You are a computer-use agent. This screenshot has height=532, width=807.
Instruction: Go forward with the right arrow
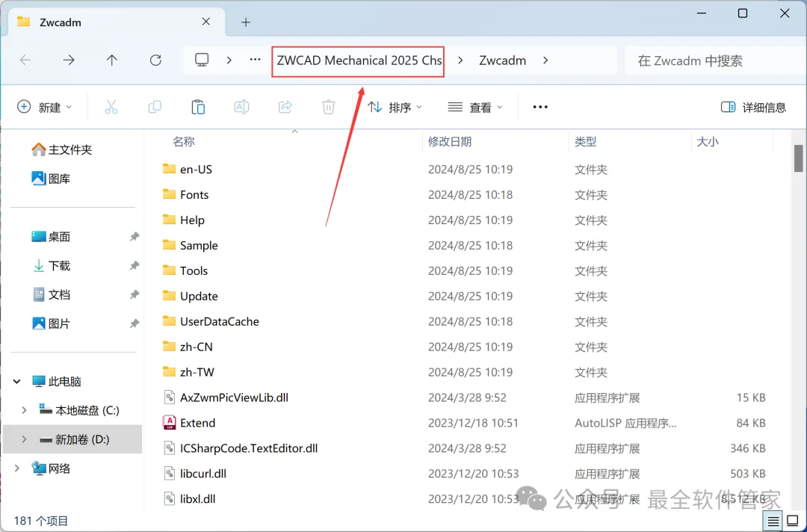click(69, 61)
